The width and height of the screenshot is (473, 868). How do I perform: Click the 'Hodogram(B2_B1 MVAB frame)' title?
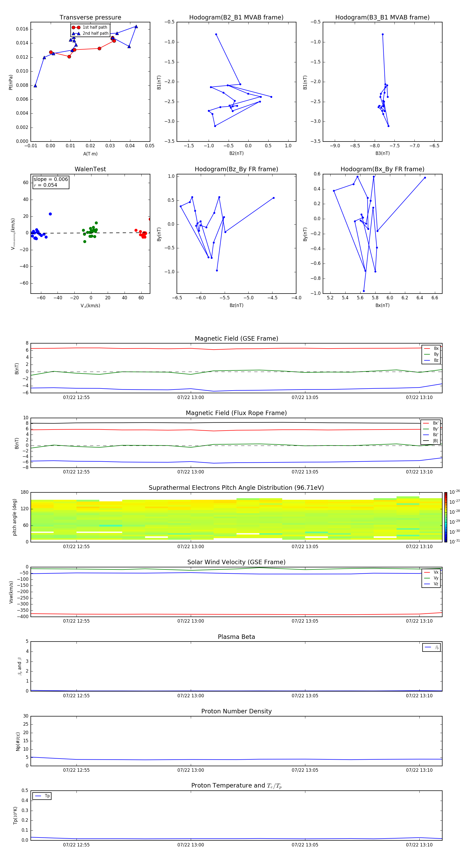[x=236, y=18]
